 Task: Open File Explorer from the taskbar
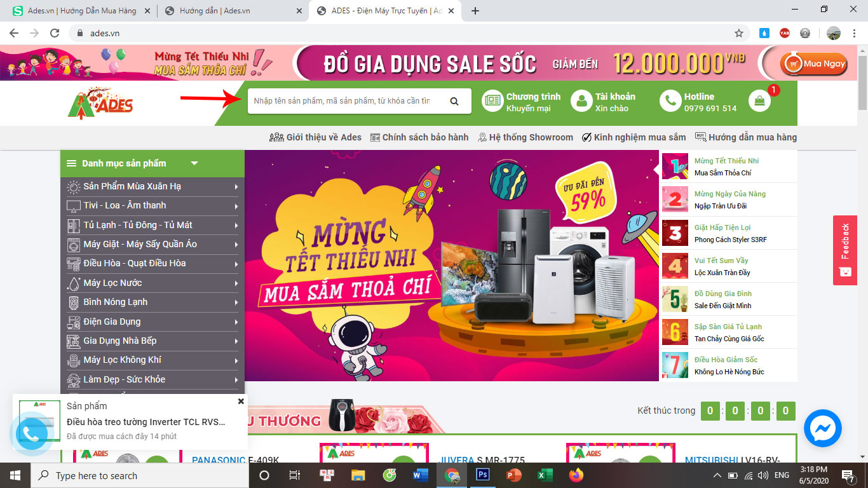point(359,475)
